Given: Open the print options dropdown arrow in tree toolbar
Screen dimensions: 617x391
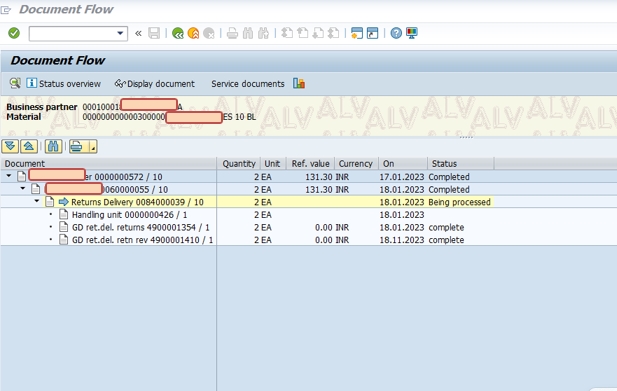Looking at the screenshot, I should (x=93, y=147).
